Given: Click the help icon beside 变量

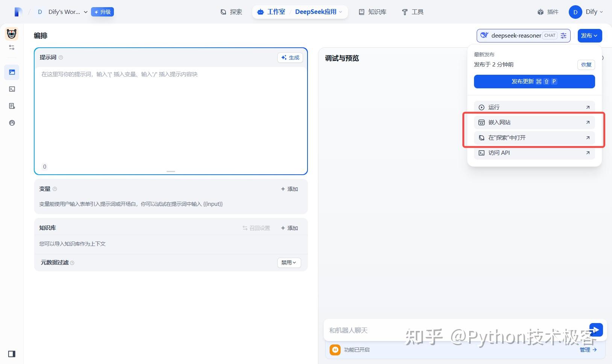Looking at the screenshot, I should point(55,189).
